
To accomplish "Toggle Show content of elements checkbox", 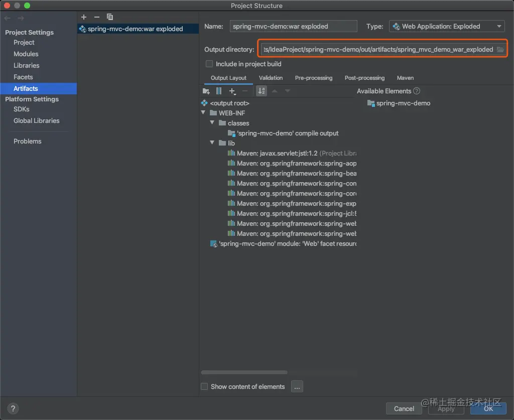I will [204, 386].
